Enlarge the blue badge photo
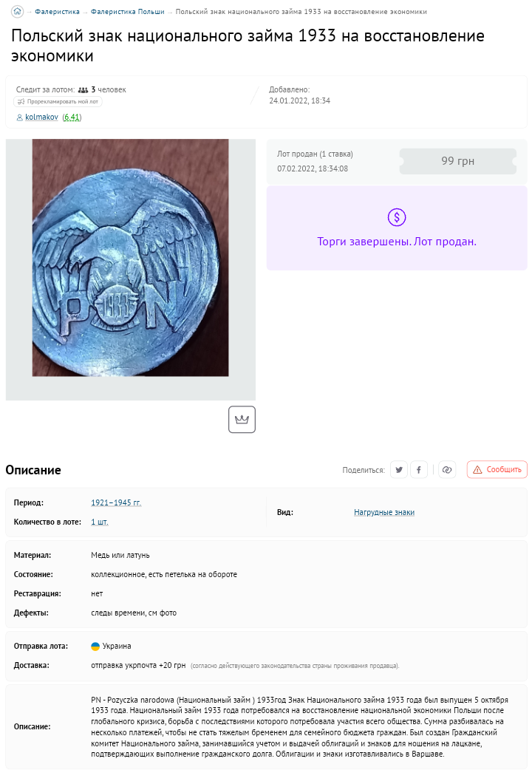 [130, 258]
